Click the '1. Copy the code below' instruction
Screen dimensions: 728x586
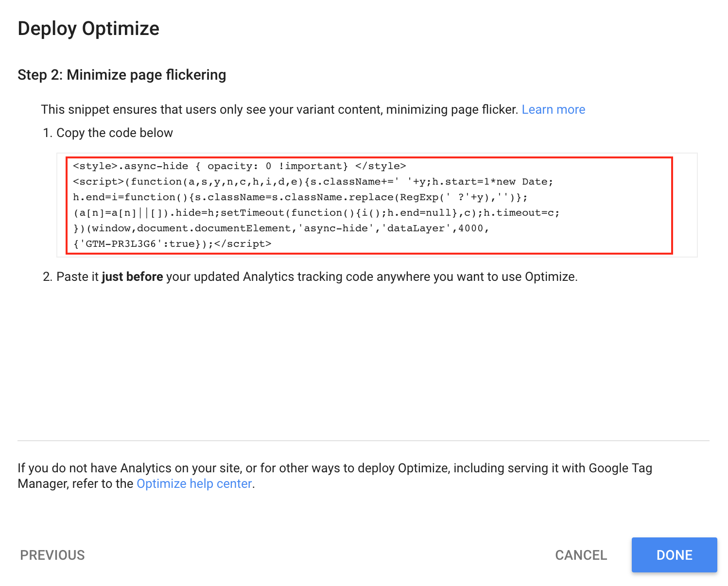point(108,133)
